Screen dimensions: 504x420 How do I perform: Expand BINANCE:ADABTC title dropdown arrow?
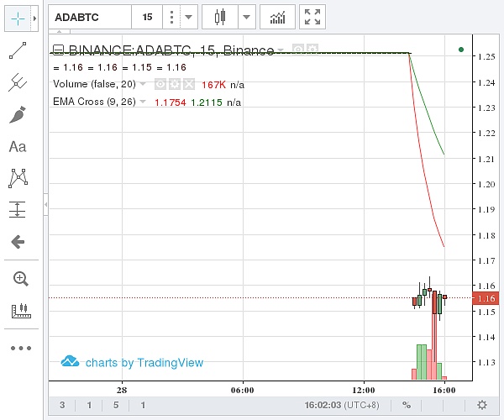[281, 50]
